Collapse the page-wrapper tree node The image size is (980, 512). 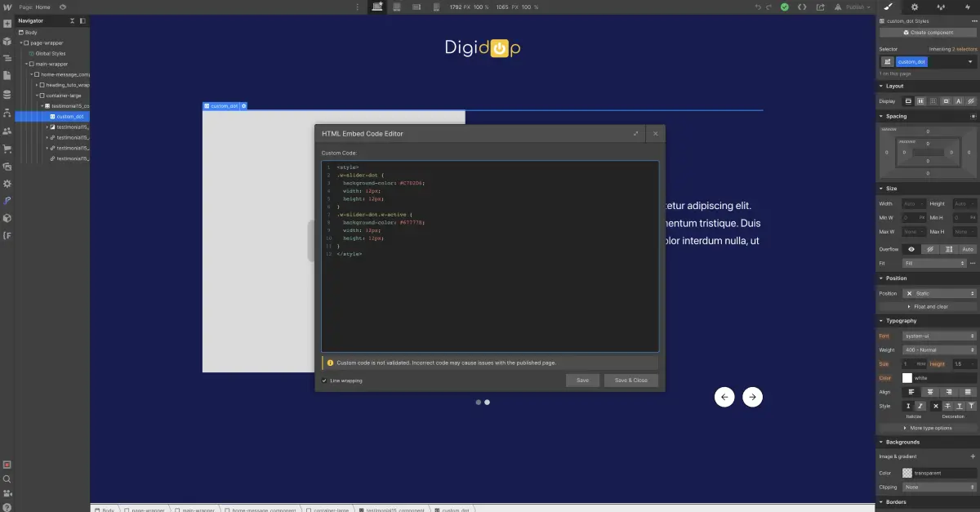click(x=22, y=42)
